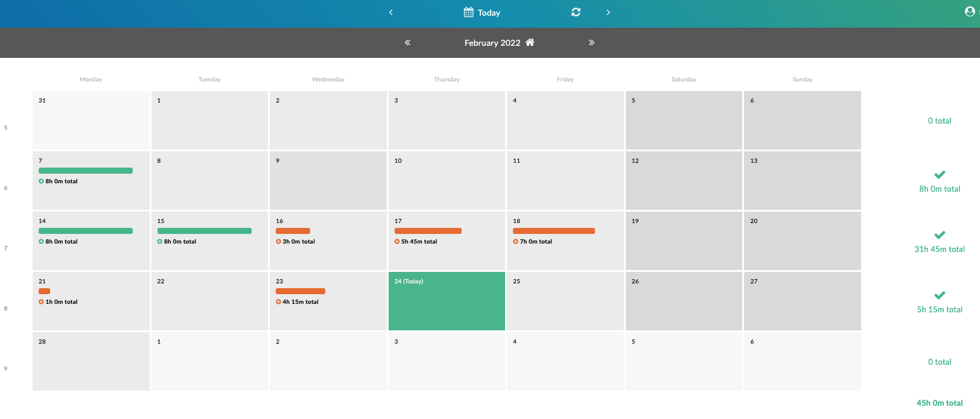This screenshot has width=980, height=419.
Task: Click the home icon beside February 2022
Action: (x=530, y=42)
